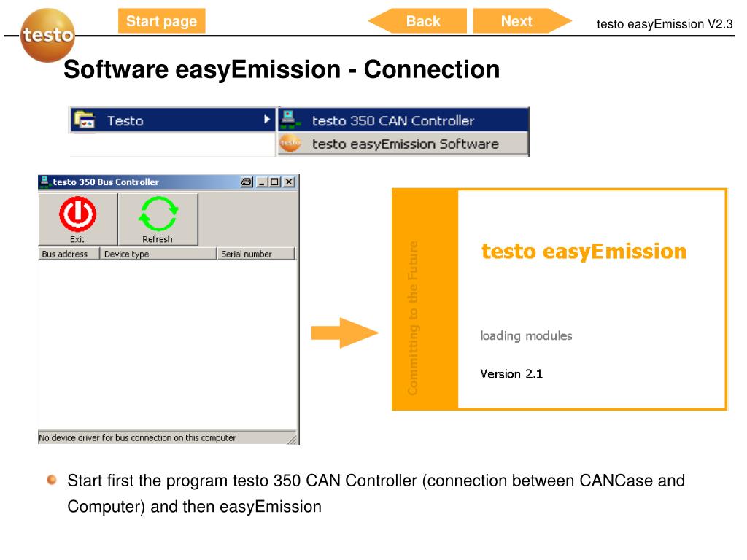
Task: Click the 'loading modules' splash text
Action: (x=526, y=335)
